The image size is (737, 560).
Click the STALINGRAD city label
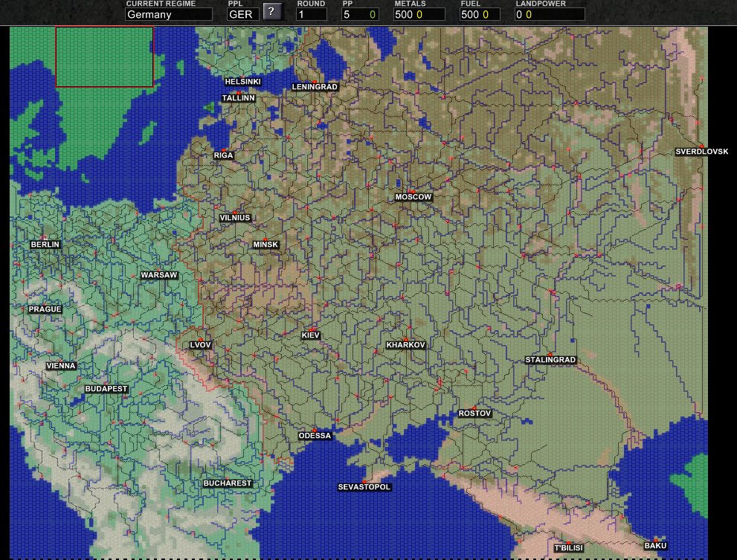click(x=550, y=359)
